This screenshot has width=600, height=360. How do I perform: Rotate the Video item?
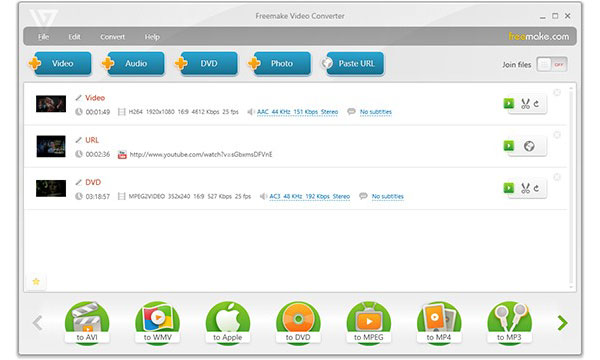[x=536, y=104]
